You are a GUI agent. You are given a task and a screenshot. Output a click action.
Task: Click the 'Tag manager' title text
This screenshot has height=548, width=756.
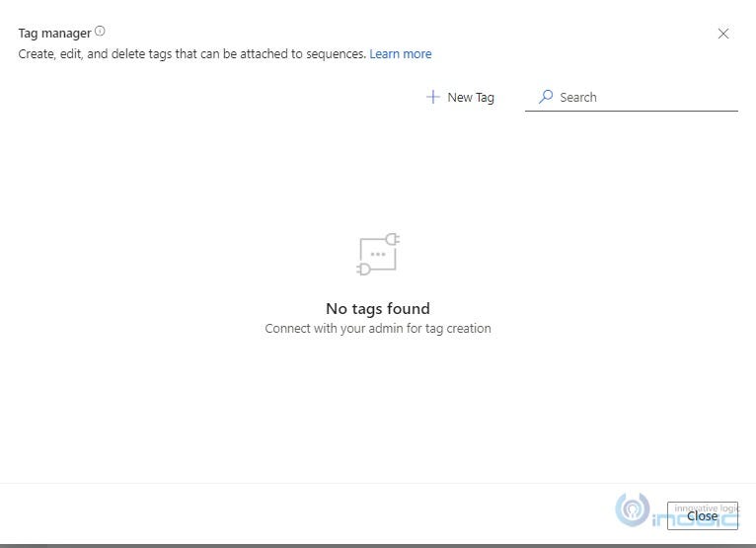tap(54, 34)
